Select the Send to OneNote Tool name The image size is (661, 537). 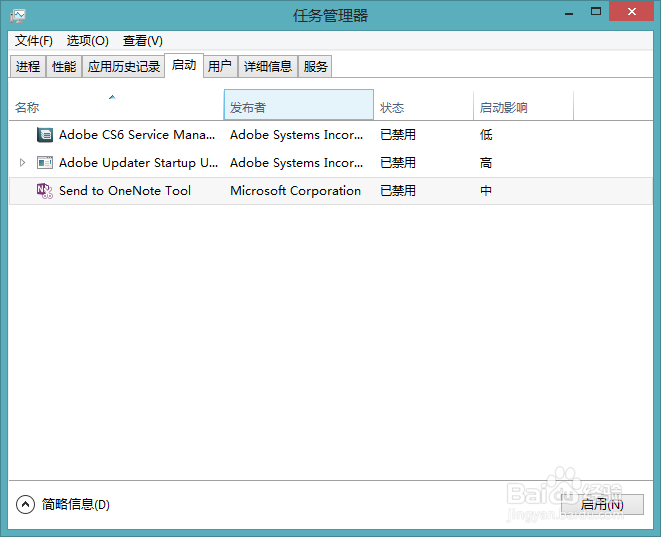[x=125, y=191]
